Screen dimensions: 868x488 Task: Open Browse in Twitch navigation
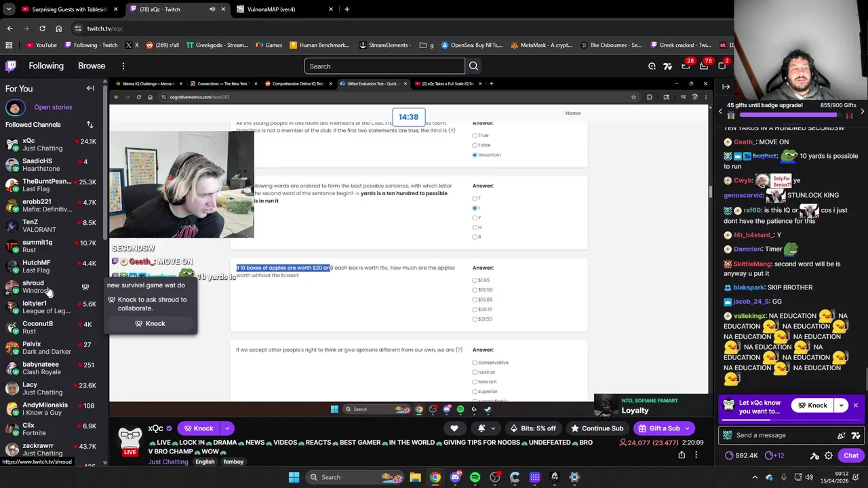(92, 66)
